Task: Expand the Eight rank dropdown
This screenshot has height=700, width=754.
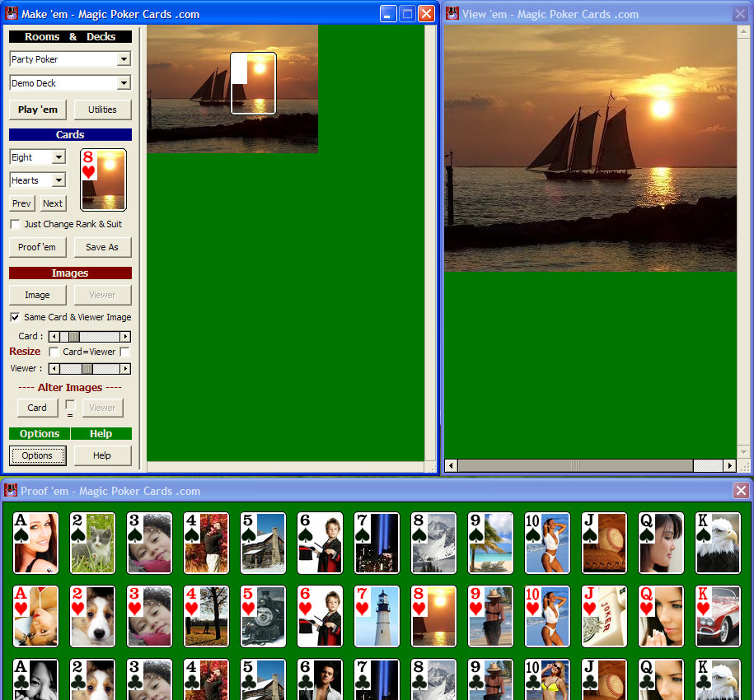Action: (59, 157)
